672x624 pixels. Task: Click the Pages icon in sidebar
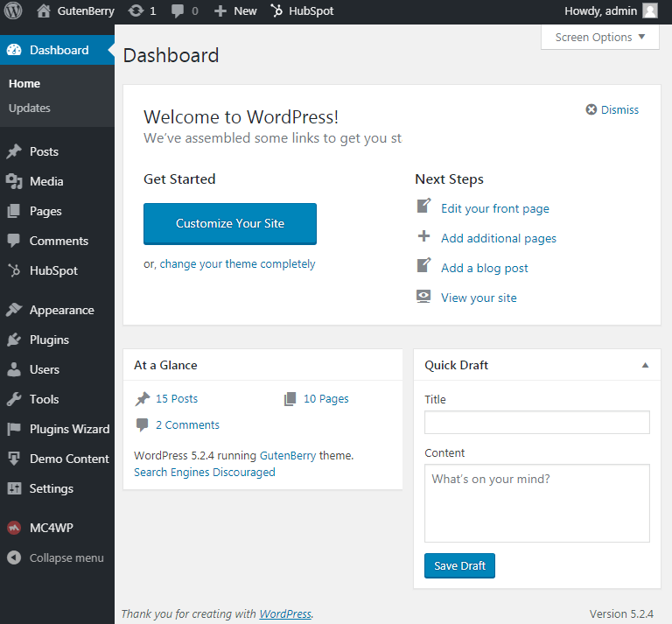coord(14,211)
